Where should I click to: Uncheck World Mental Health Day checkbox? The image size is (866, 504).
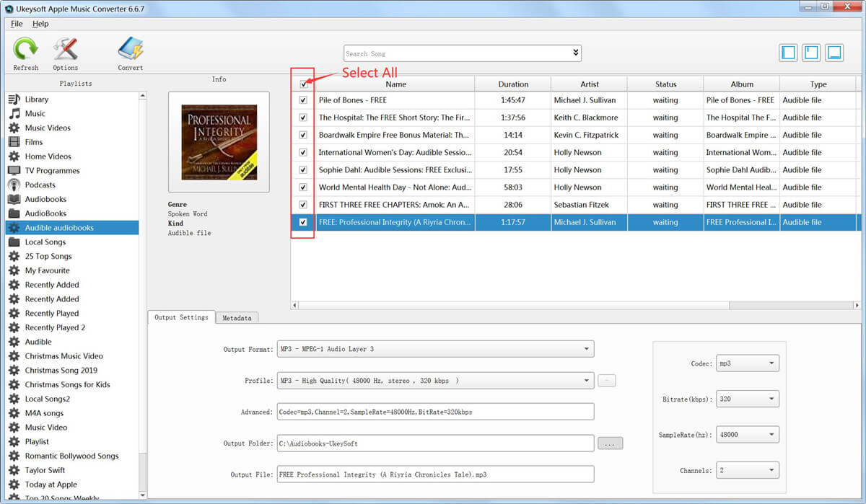coord(303,187)
